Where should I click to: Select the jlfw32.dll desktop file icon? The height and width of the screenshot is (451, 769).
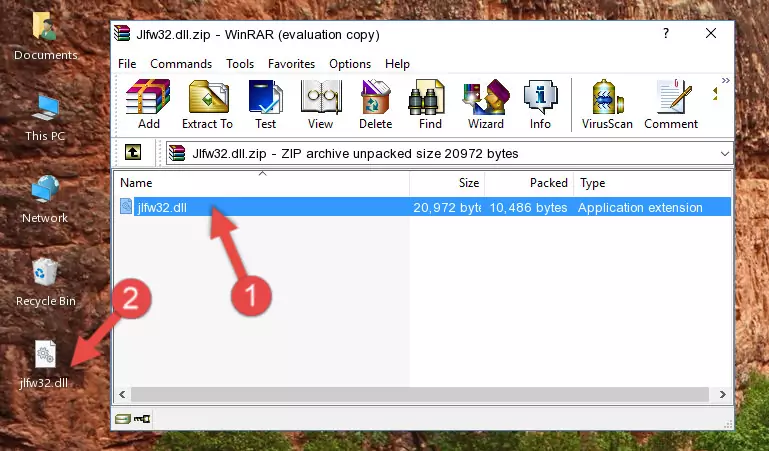click(x=44, y=365)
